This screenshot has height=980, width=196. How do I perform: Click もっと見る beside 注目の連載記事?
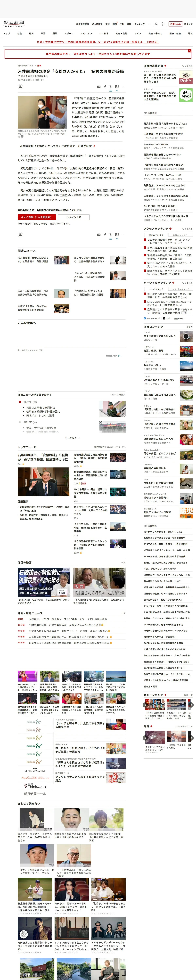coord(187,66)
